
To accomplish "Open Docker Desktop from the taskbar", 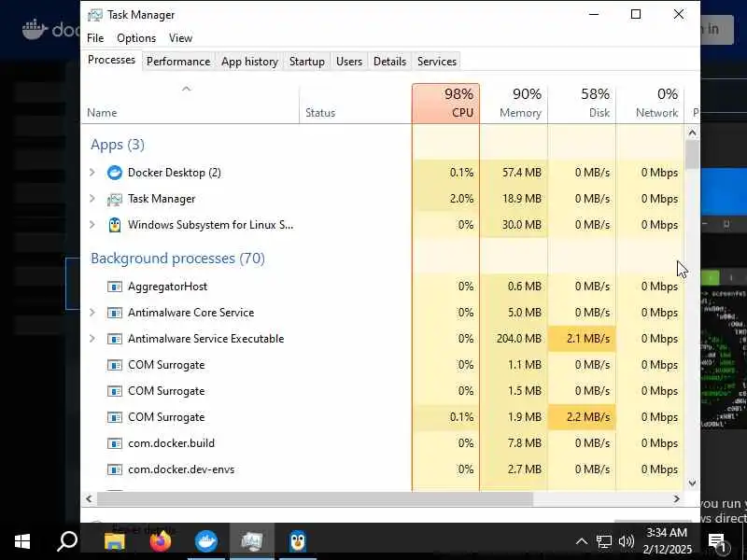I will pyautogui.click(x=206, y=541).
